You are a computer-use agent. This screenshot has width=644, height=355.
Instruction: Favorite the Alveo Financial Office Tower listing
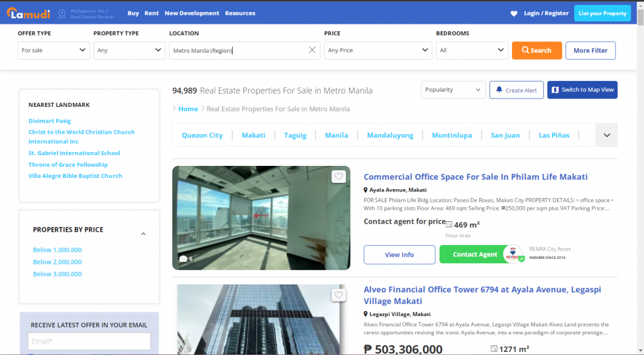338,295
